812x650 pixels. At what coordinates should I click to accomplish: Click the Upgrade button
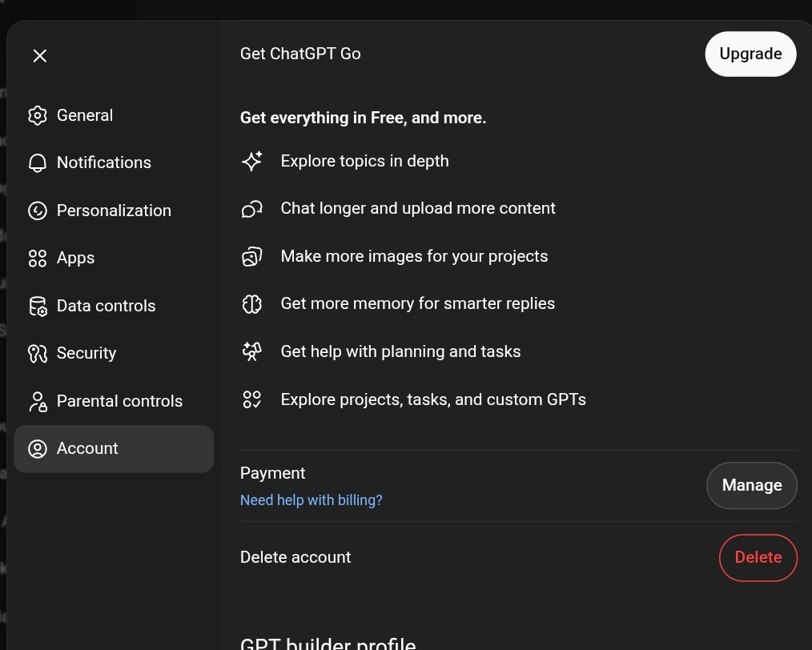click(750, 54)
